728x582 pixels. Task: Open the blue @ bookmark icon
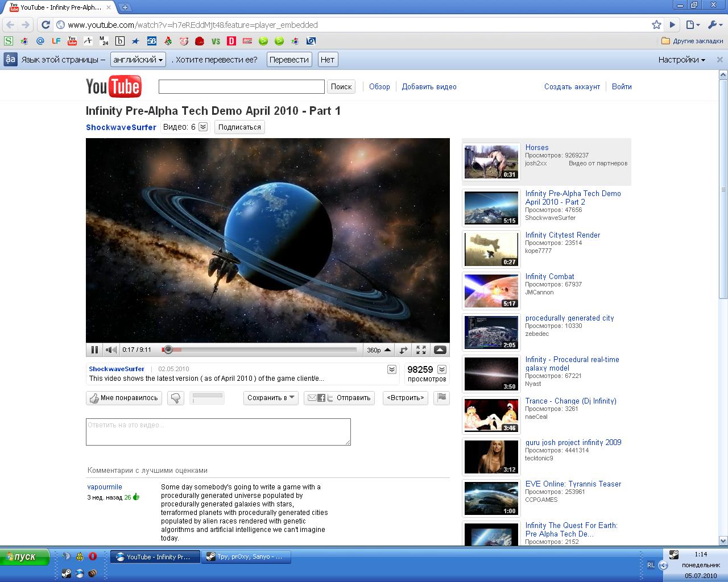(x=40, y=41)
